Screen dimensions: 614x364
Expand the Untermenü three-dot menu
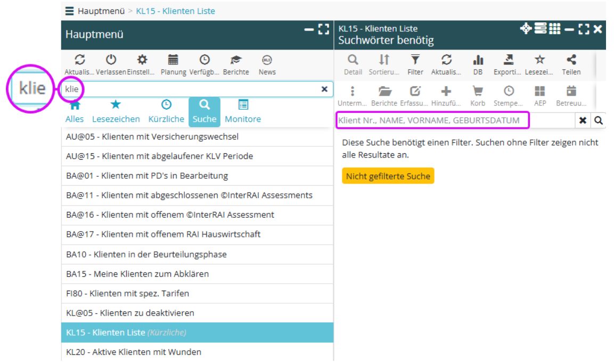pos(352,92)
